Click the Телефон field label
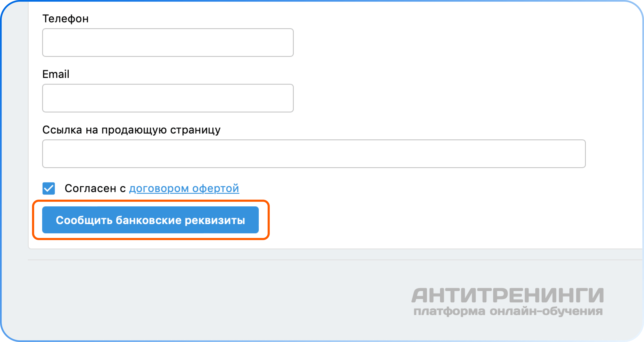Image resolution: width=644 pixels, height=342 pixels. coord(66,19)
